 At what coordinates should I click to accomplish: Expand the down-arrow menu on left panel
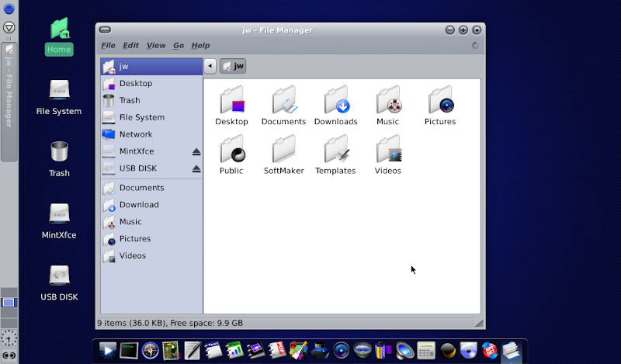coord(9,27)
